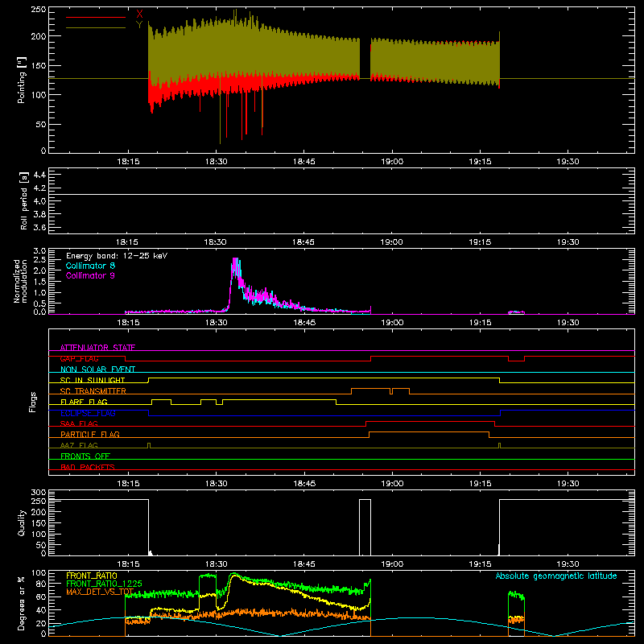The image size is (644, 644).
Task: Click the olive 'Y' legend label
Action: pos(139,25)
